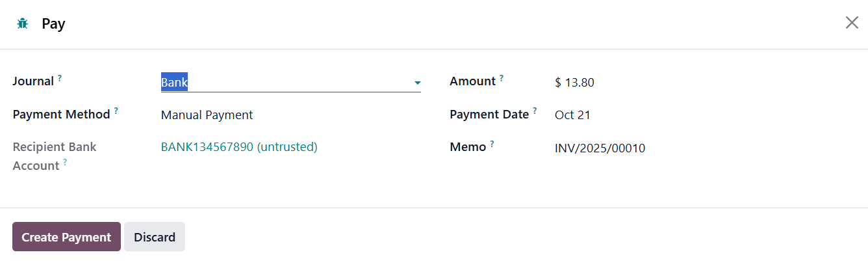Click the $ 13.80 amount field

pos(574,83)
